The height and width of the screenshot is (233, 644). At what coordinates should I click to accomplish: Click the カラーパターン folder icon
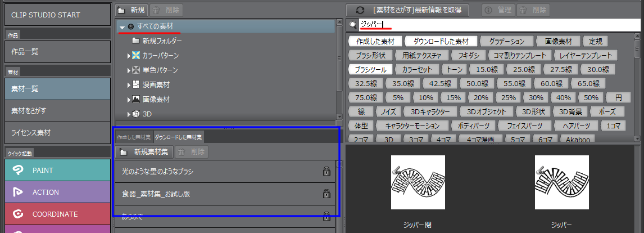[x=136, y=55]
